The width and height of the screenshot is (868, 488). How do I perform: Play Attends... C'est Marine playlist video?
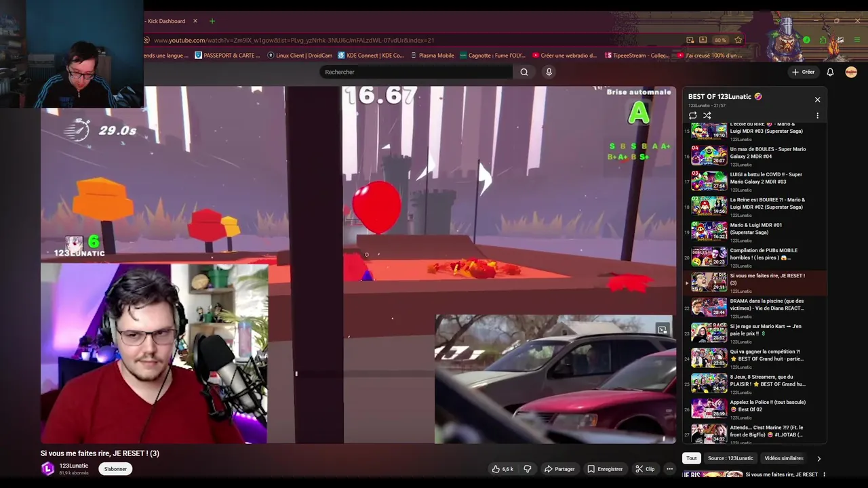(x=756, y=433)
